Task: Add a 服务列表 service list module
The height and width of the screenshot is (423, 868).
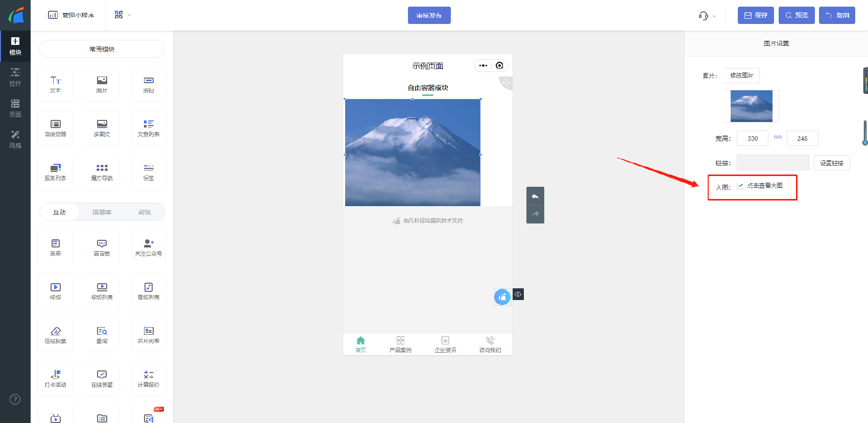Action: (55, 172)
